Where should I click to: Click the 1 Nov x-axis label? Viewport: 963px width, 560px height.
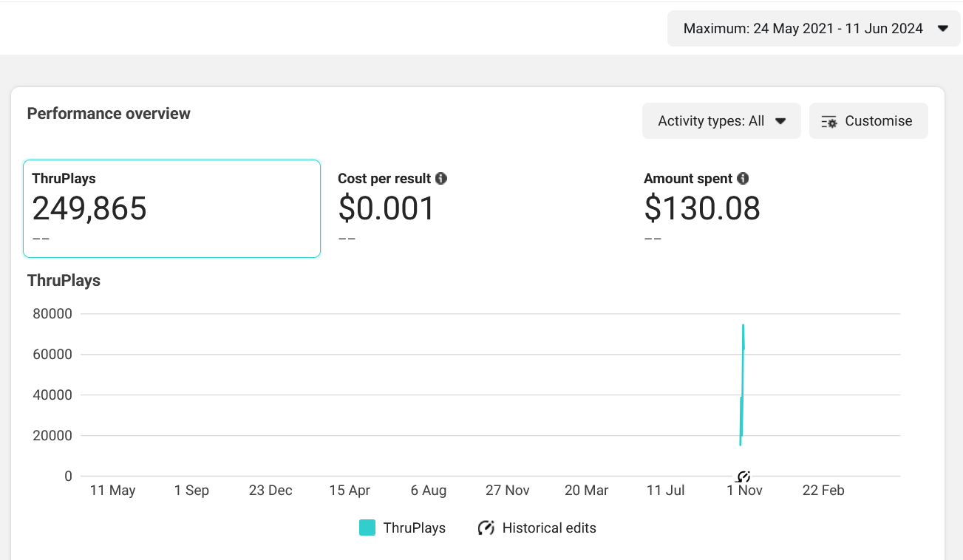point(744,491)
